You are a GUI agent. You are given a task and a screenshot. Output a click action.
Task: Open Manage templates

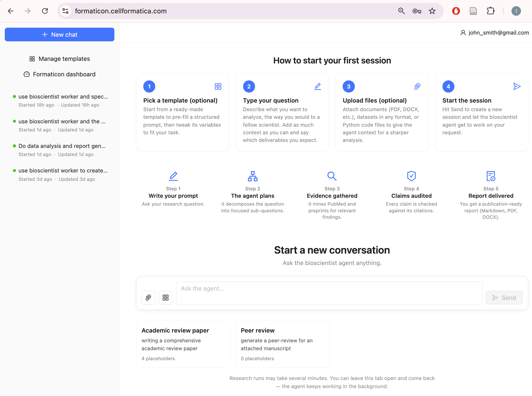click(59, 59)
